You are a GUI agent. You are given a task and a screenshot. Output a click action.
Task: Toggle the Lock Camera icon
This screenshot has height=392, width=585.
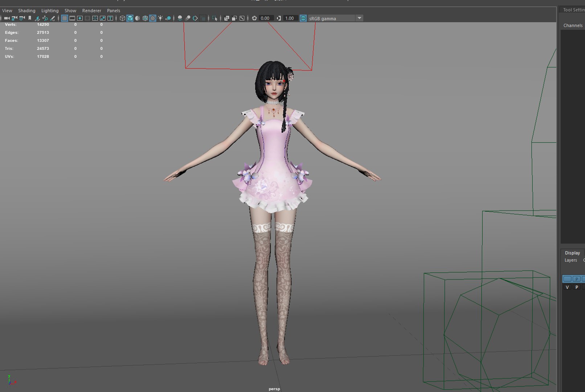pos(15,18)
